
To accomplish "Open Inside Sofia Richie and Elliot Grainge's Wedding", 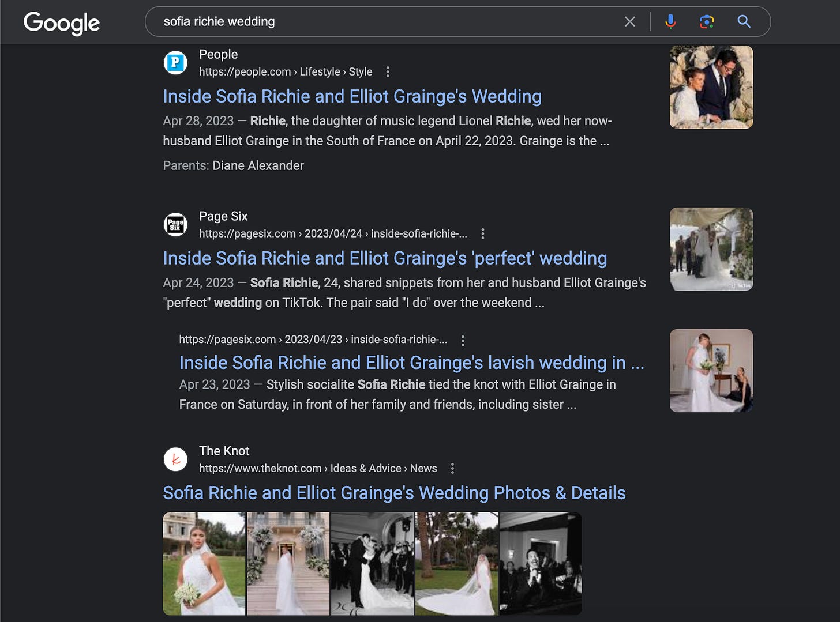I will tap(352, 96).
